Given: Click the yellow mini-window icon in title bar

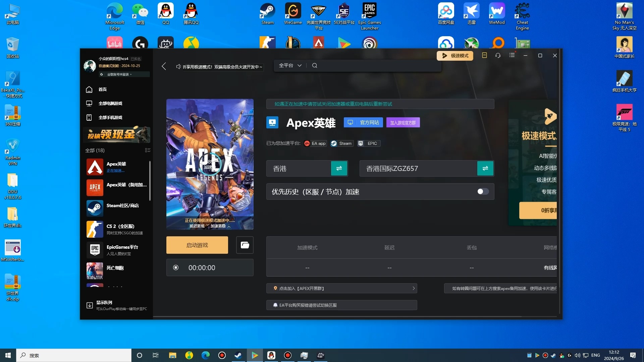Looking at the screenshot, I should (484, 55).
